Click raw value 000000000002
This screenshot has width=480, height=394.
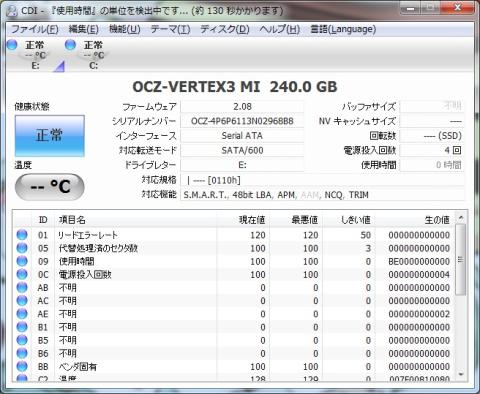pyautogui.click(x=419, y=314)
